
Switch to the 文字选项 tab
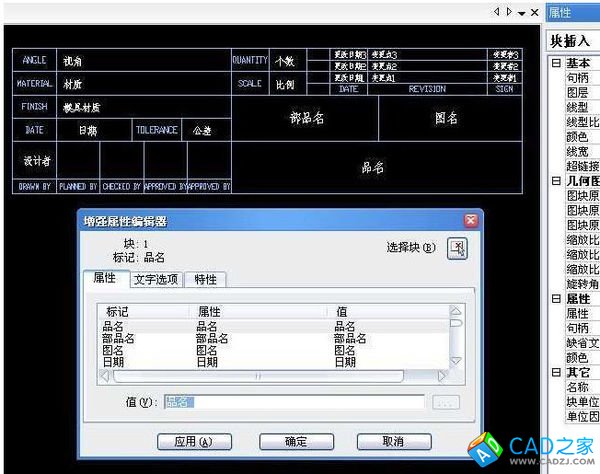[x=155, y=279]
